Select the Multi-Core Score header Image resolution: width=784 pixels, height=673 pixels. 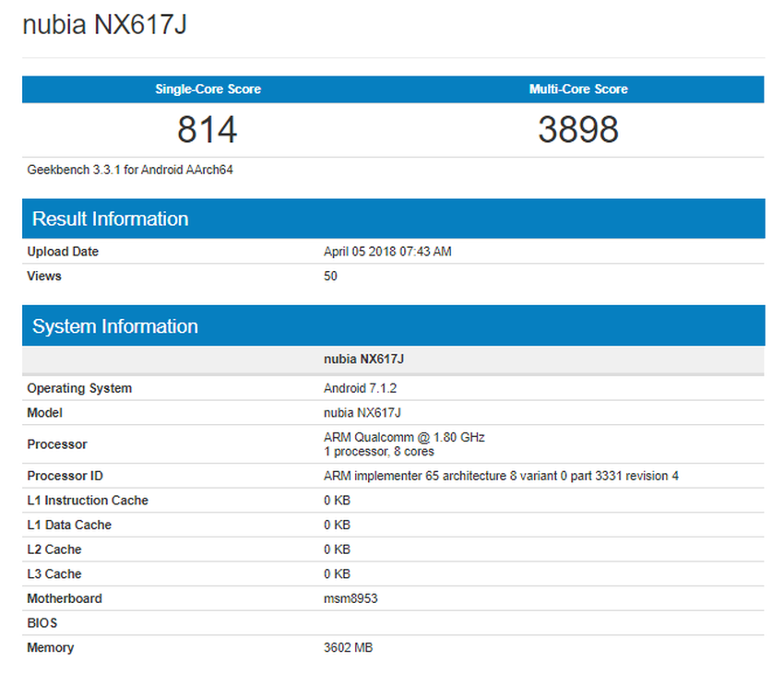coord(579,89)
